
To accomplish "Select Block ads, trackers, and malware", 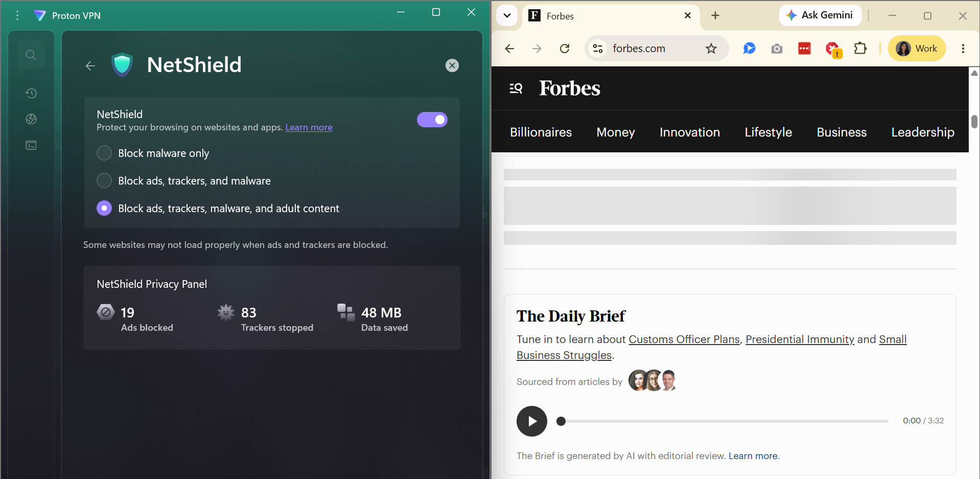I will coord(104,180).
